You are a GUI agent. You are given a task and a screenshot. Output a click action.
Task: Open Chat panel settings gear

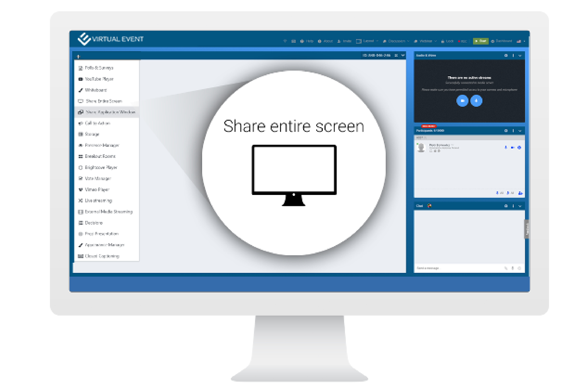click(506, 206)
